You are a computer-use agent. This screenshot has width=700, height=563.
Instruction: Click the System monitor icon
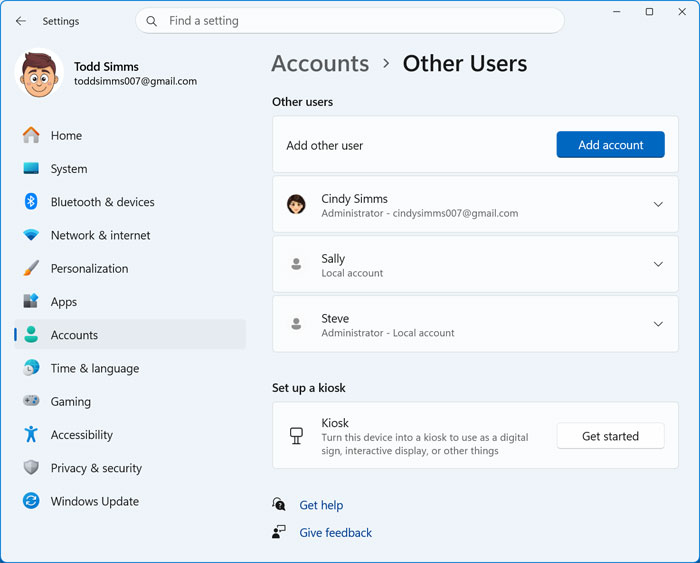31,168
